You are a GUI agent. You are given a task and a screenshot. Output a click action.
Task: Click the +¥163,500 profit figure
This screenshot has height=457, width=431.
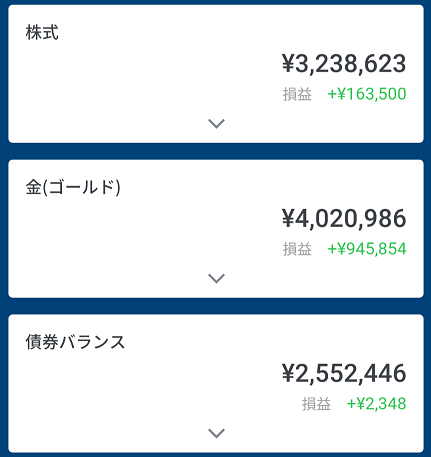[x=367, y=94]
